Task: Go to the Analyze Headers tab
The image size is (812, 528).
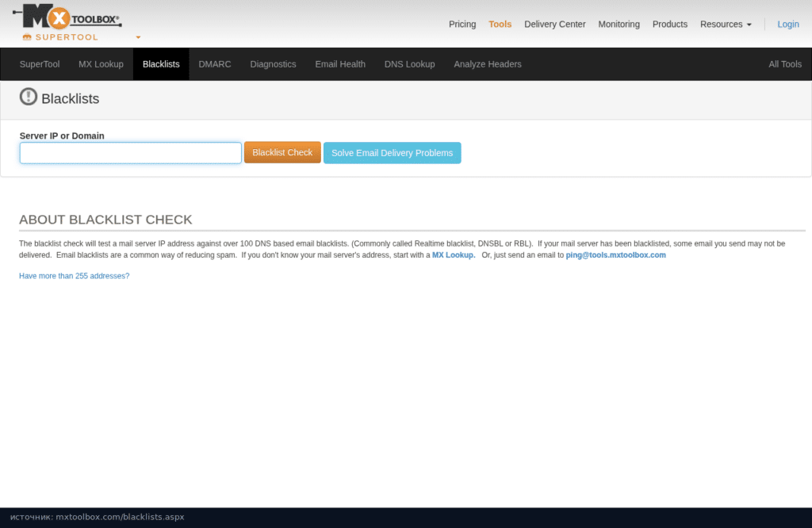Action: point(488,64)
